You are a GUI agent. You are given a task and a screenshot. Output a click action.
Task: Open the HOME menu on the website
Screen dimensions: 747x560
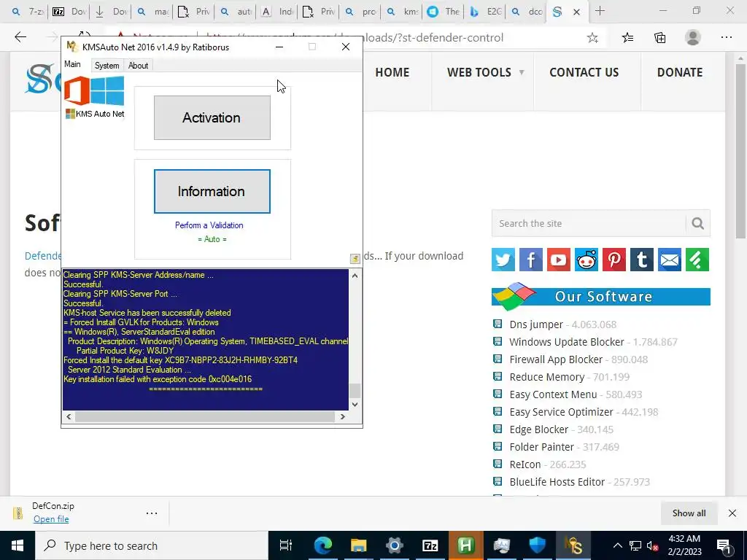pos(392,72)
